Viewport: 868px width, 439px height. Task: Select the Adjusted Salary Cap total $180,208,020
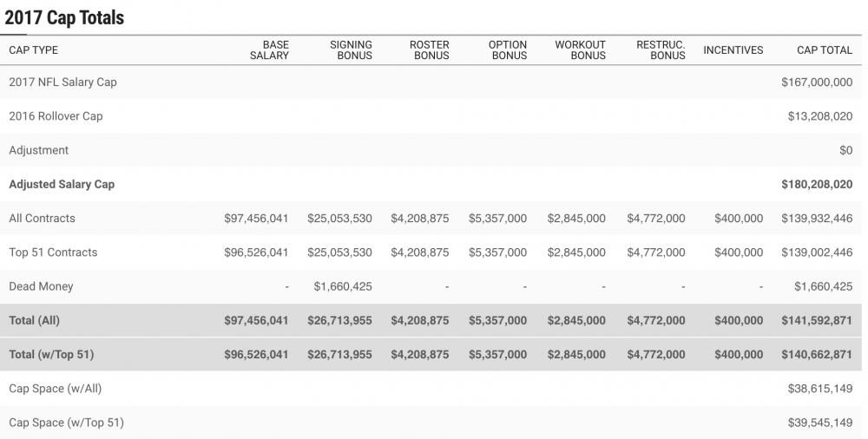click(x=817, y=184)
